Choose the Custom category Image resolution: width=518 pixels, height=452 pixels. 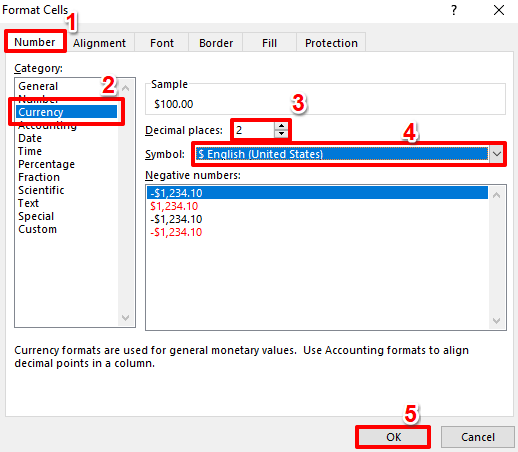pyautogui.click(x=37, y=229)
